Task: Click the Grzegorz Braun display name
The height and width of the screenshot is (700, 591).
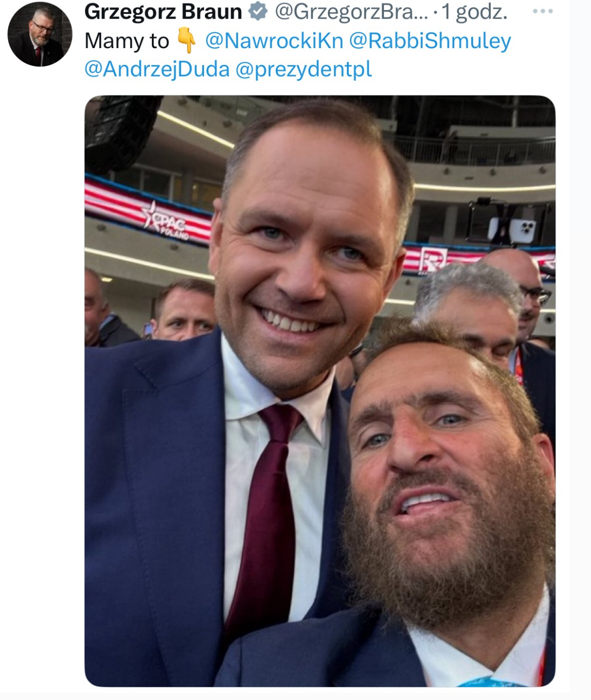Action: [x=163, y=12]
